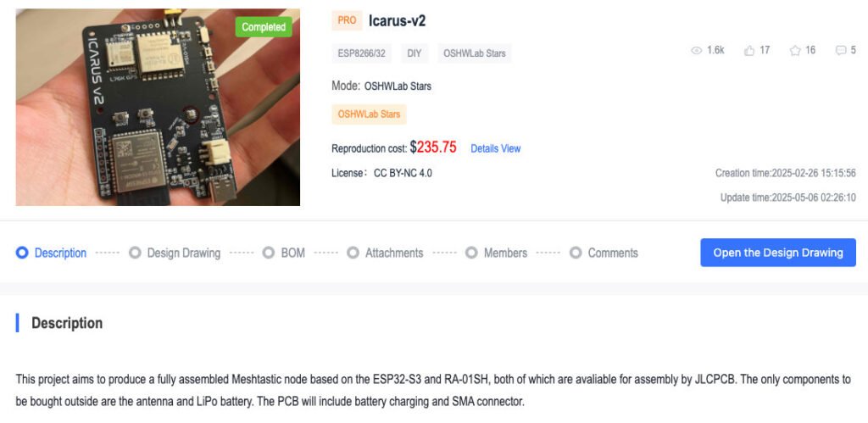Jump to the Attachments section
This screenshot has height=423, width=868.
point(393,253)
